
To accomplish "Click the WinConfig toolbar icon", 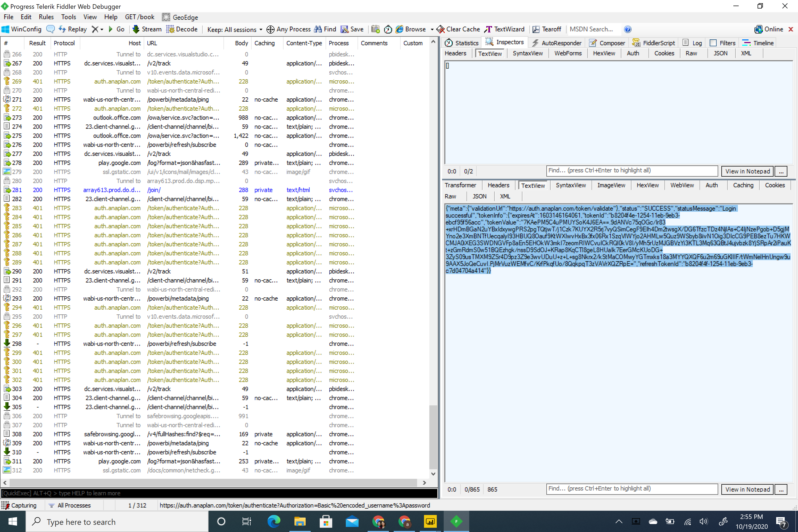I will pyautogui.click(x=21, y=29).
